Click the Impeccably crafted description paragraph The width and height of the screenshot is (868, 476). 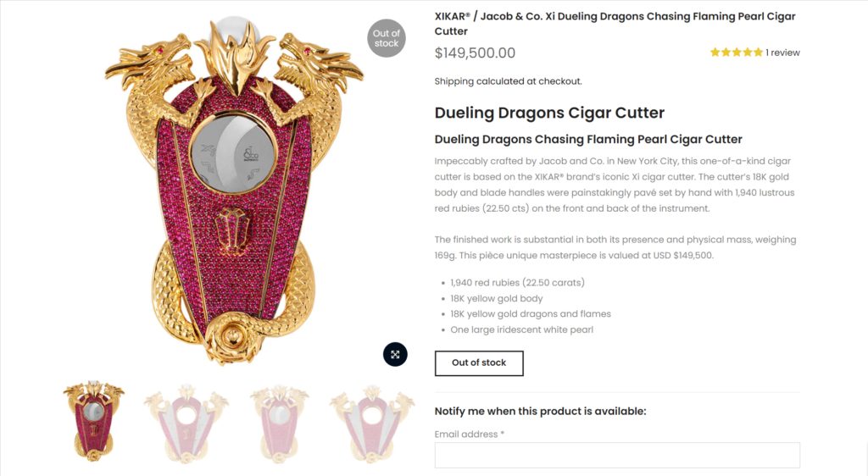(x=615, y=185)
